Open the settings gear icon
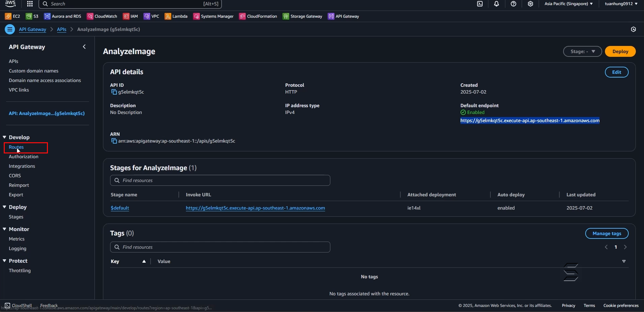 (x=530, y=4)
